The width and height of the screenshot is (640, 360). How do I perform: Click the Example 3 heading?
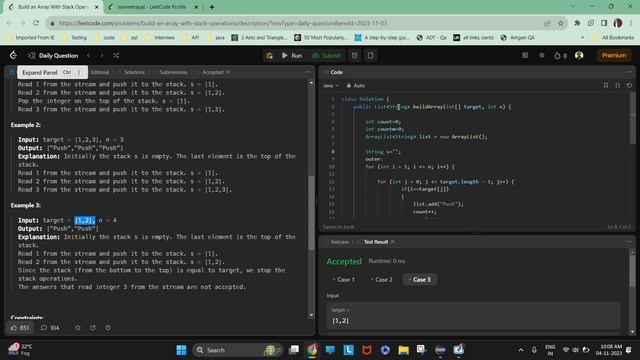pos(26,205)
